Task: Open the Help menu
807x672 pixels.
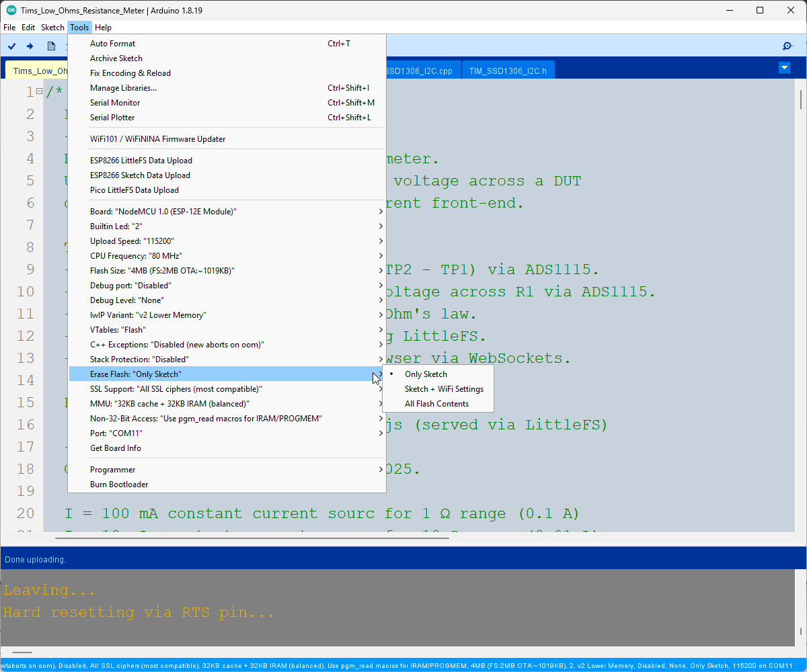Action: 103,28
